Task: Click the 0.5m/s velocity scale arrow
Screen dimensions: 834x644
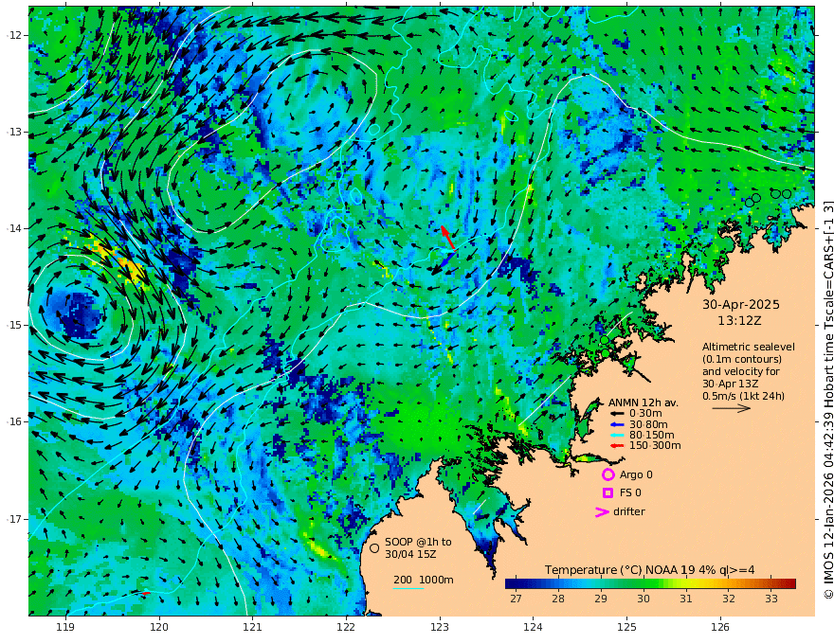Action: coord(732,408)
